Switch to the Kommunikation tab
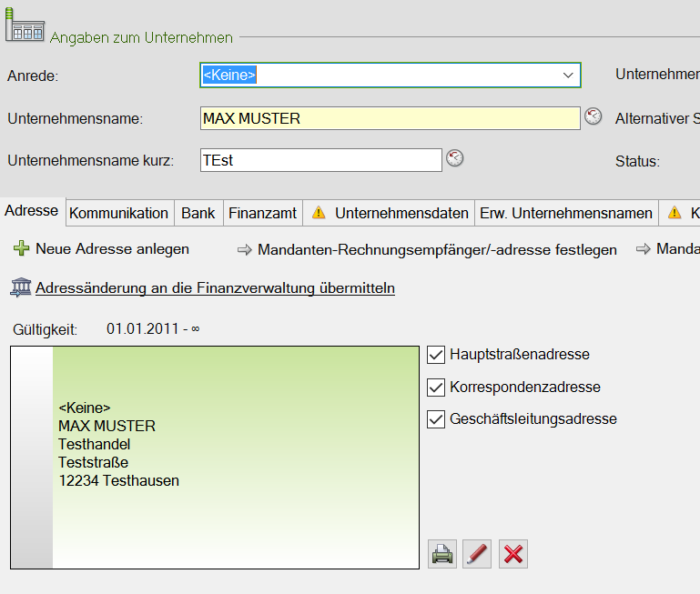Screen dimensions: 700x594 (118, 213)
